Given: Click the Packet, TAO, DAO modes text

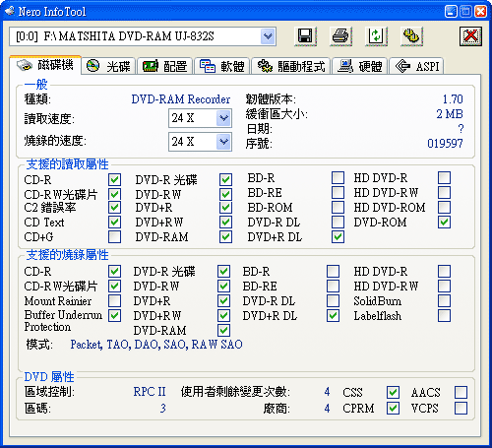Looking at the screenshot, I should point(156,345).
